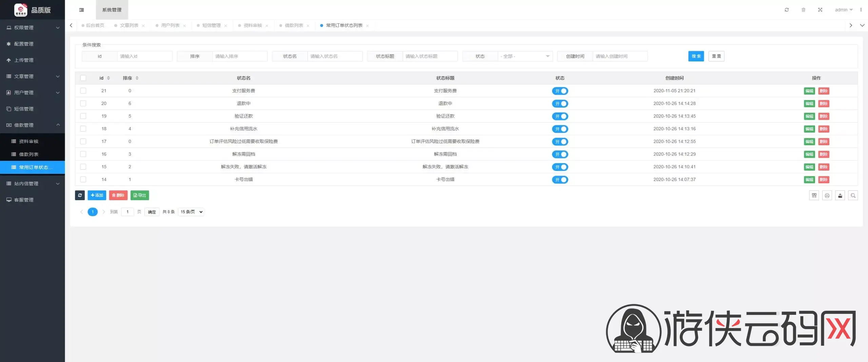
Task: Select all rows with header checkbox
Action: pyautogui.click(x=83, y=78)
